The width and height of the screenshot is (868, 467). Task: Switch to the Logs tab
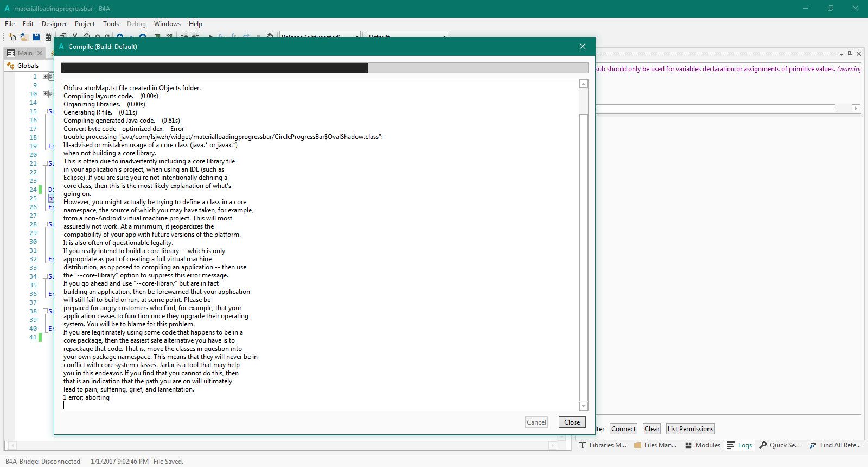pyautogui.click(x=739, y=445)
